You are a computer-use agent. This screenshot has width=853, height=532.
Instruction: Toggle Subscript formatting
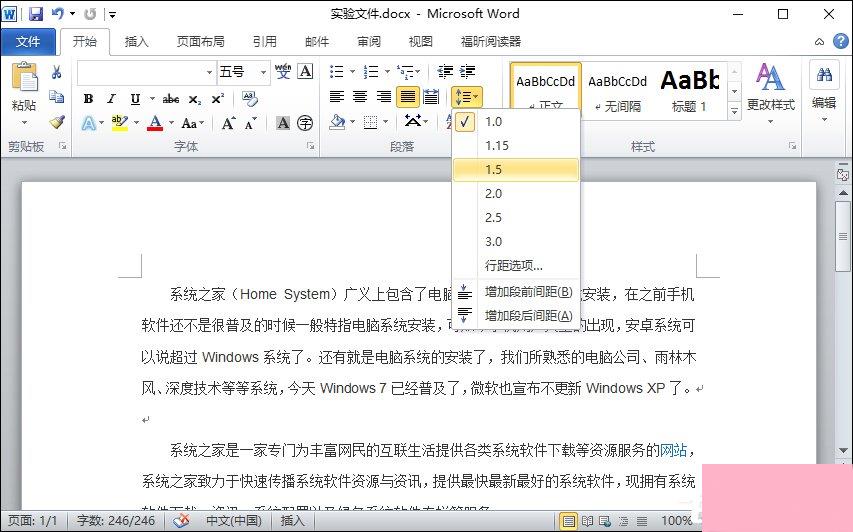(x=195, y=99)
